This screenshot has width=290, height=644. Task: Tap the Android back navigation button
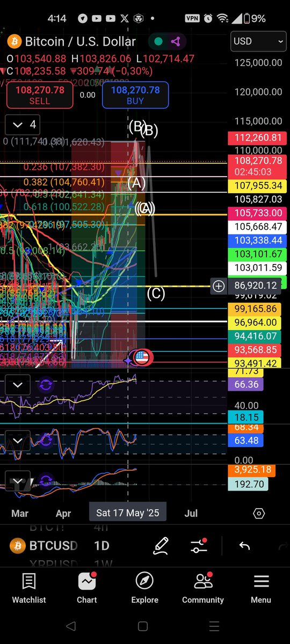coord(70,626)
